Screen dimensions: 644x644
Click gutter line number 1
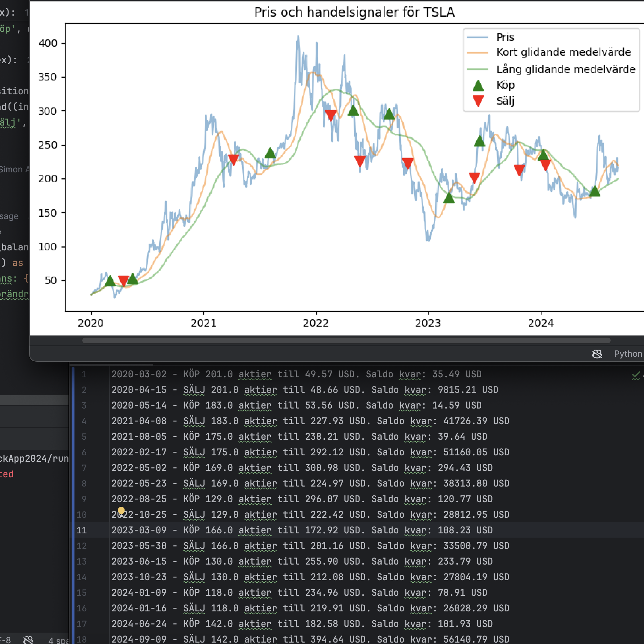pyautogui.click(x=84, y=374)
